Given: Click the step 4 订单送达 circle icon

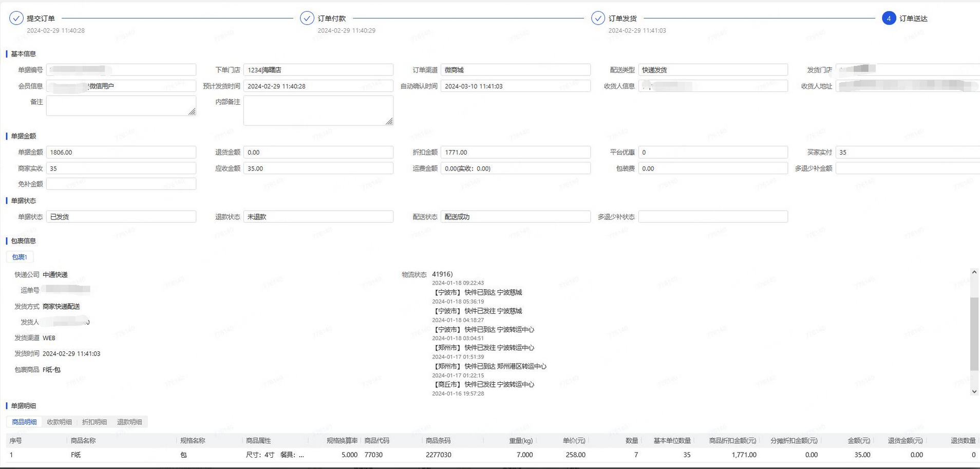Looking at the screenshot, I should click(889, 18).
